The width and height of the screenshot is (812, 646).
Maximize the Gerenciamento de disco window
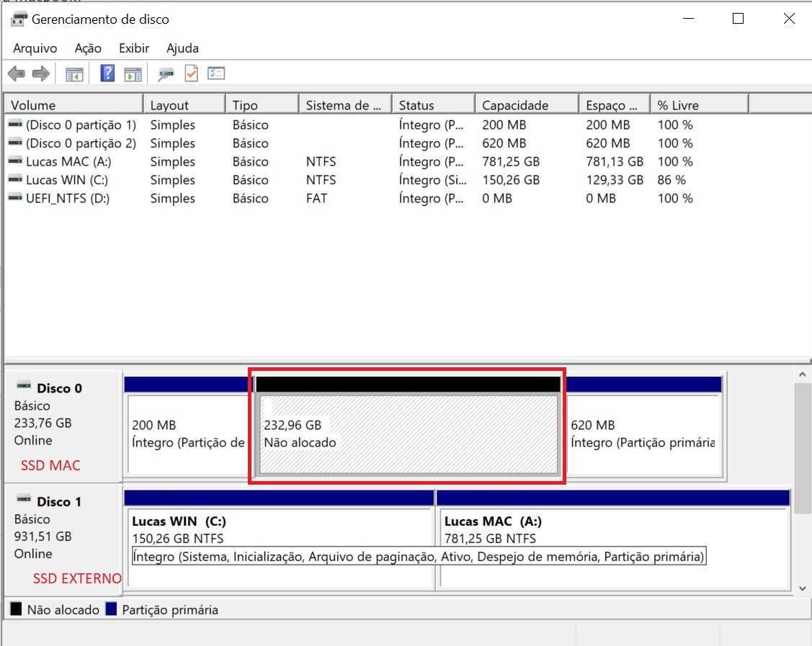pyautogui.click(x=738, y=19)
